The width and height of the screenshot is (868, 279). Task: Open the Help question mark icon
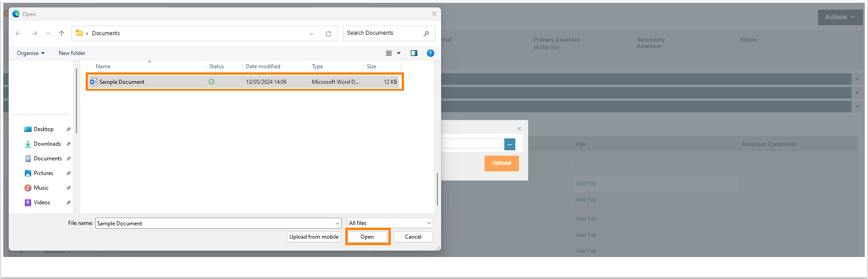[x=431, y=53]
